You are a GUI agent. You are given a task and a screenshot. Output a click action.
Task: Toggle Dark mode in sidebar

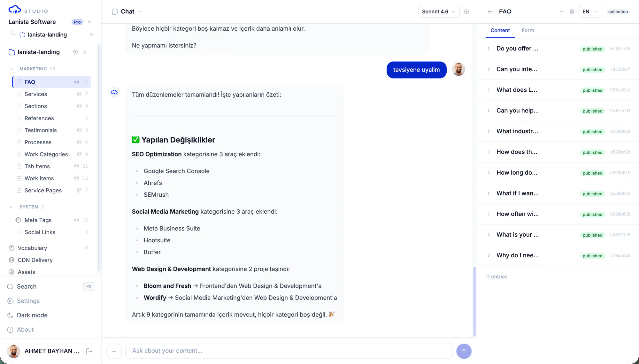[x=32, y=315]
